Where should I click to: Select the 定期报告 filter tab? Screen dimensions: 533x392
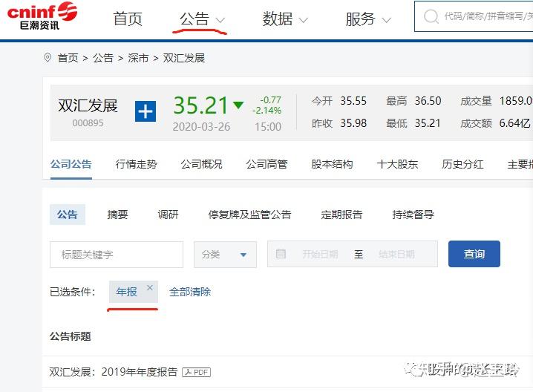point(341,215)
